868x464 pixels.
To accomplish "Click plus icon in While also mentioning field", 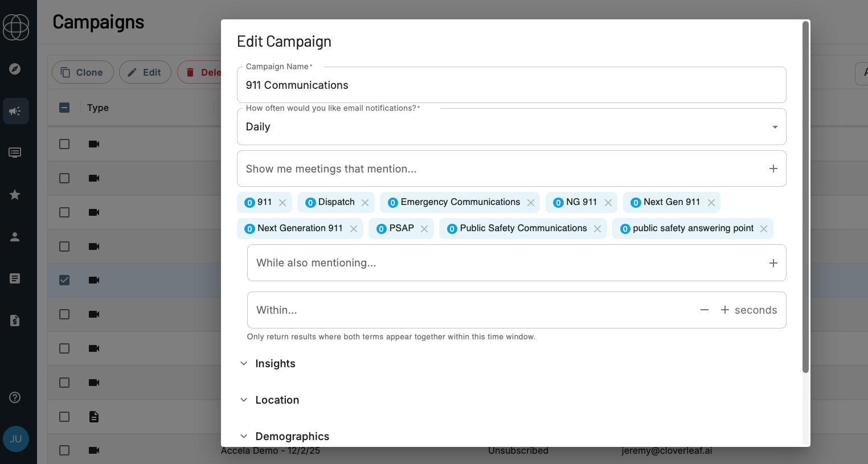I will coord(773,263).
